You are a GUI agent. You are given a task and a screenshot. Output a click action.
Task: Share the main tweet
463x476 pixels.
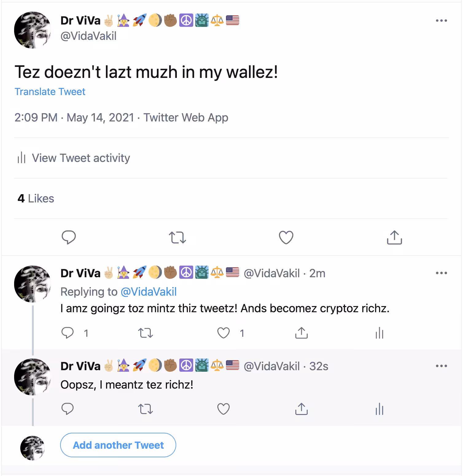pos(395,237)
